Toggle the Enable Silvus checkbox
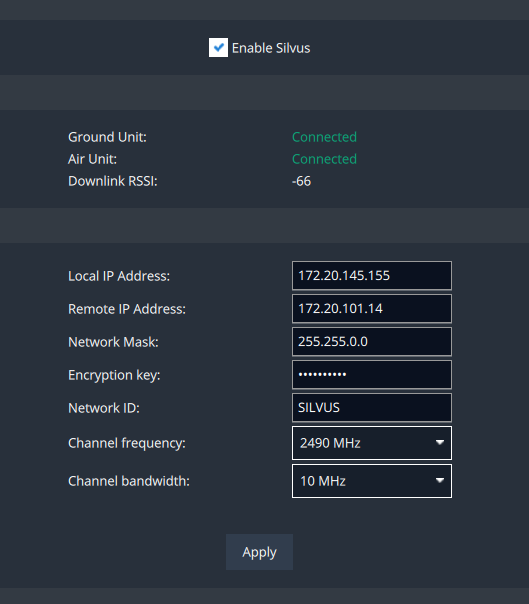This screenshot has height=604, width=529. point(218,47)
